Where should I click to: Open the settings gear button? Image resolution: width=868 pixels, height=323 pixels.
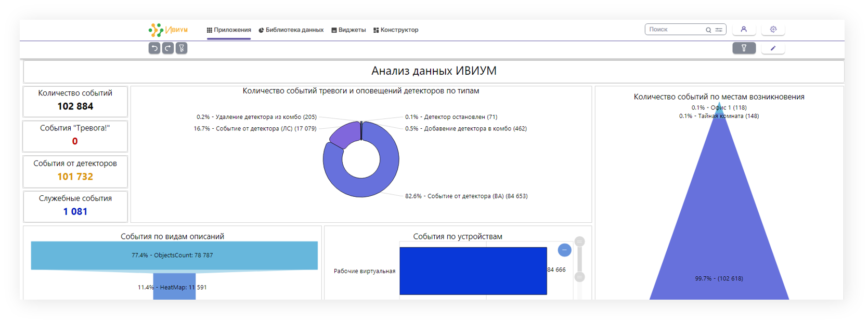(x=773, y=30)
